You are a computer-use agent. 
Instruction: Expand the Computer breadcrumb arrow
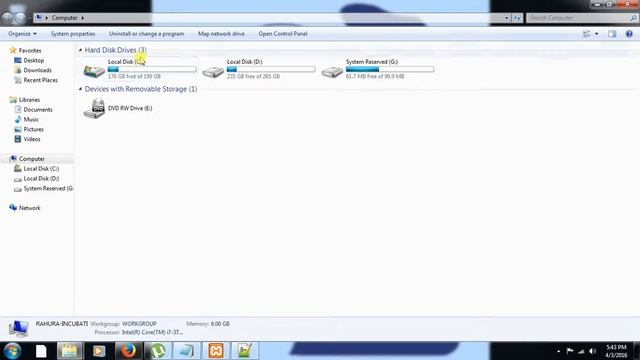pos(82,18)
